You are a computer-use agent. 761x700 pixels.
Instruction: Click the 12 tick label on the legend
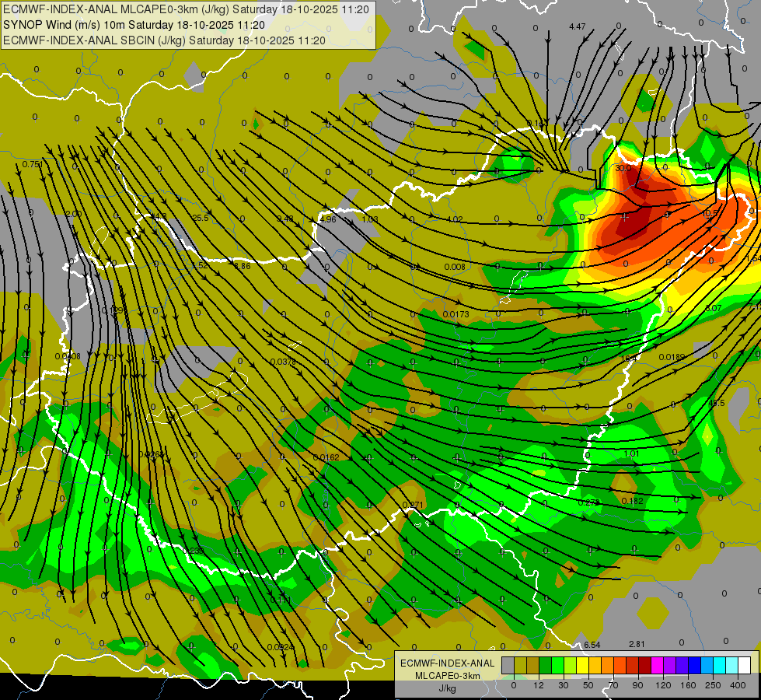539,685
